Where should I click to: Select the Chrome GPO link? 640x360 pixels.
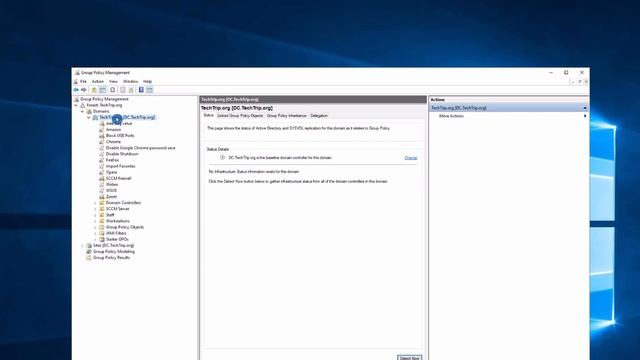point(113,142)
